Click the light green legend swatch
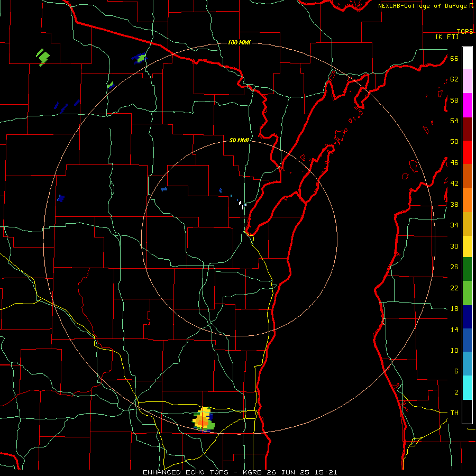Viewport: 476px width, 476px height. pyautogui.click(x=467, y=293)
